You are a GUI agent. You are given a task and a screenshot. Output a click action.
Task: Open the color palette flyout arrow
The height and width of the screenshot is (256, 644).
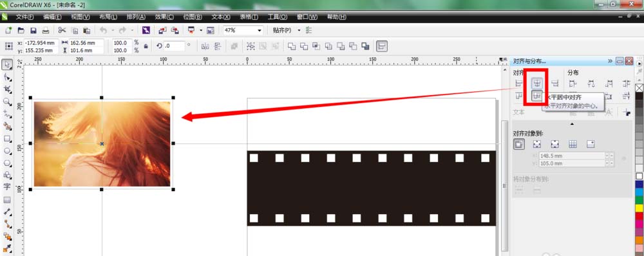[x=639, y=64]
